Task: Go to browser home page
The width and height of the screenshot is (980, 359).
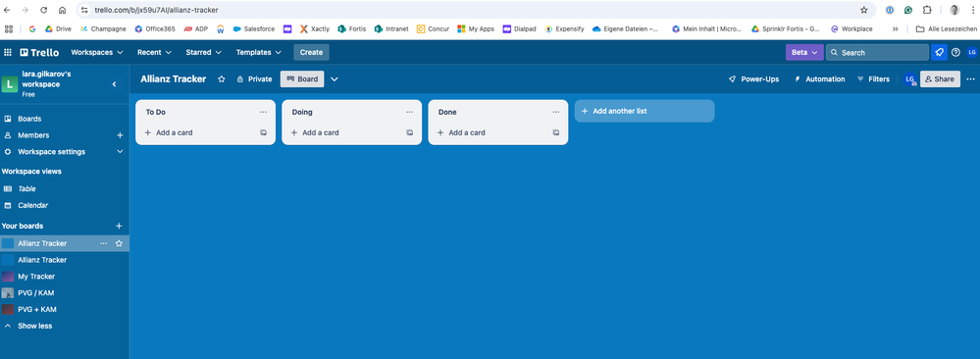Action: pos(63,10)
